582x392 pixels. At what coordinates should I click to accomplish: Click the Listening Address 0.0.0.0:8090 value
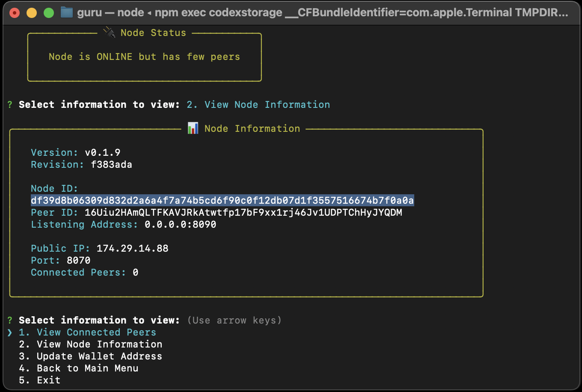tap(180, 225)
